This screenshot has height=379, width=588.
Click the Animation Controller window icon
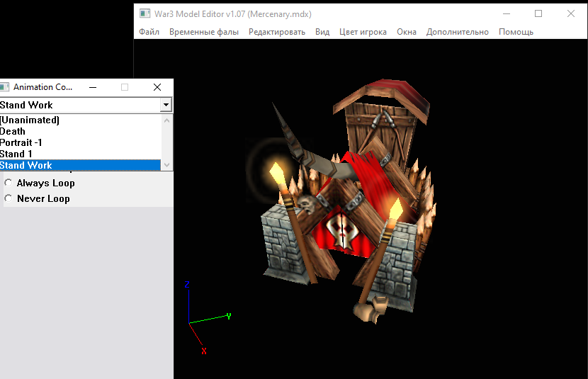point(4,87)
